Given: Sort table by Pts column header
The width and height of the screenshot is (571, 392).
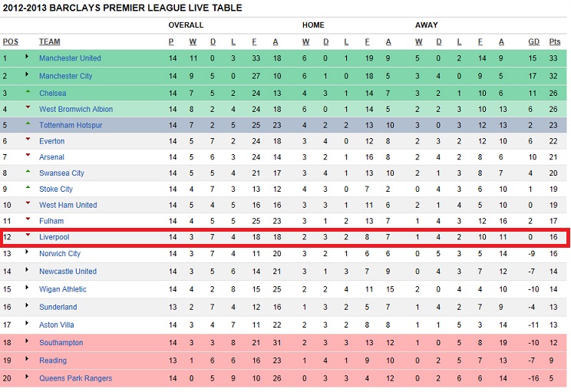Looking at the screenshot, I should point(555,42).
